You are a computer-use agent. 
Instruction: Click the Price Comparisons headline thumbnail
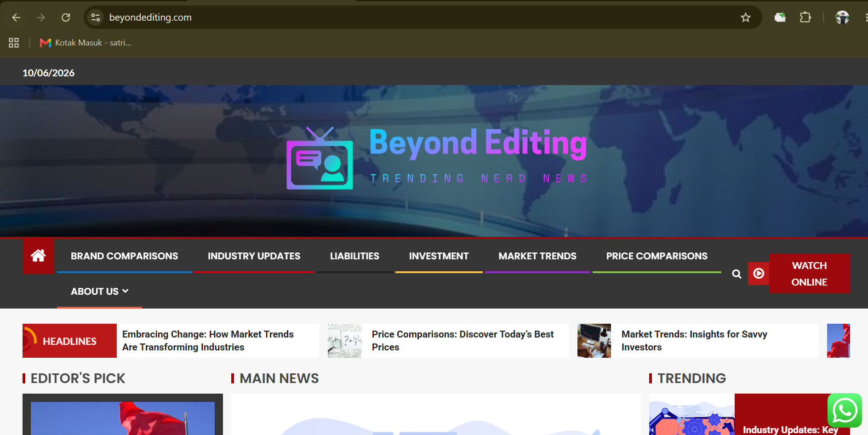click(344, 341)
